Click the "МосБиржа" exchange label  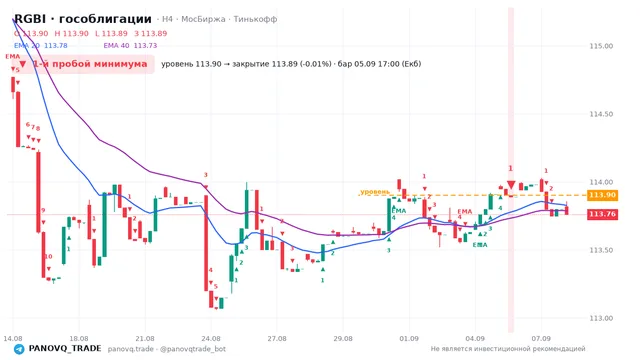pyautogui.click(x=203, y=19)
